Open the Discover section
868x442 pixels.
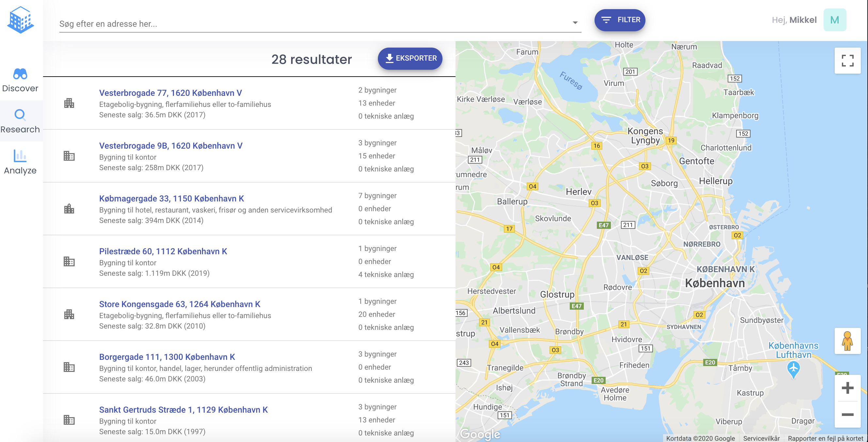pyautogui.click(x=20, y=80)
